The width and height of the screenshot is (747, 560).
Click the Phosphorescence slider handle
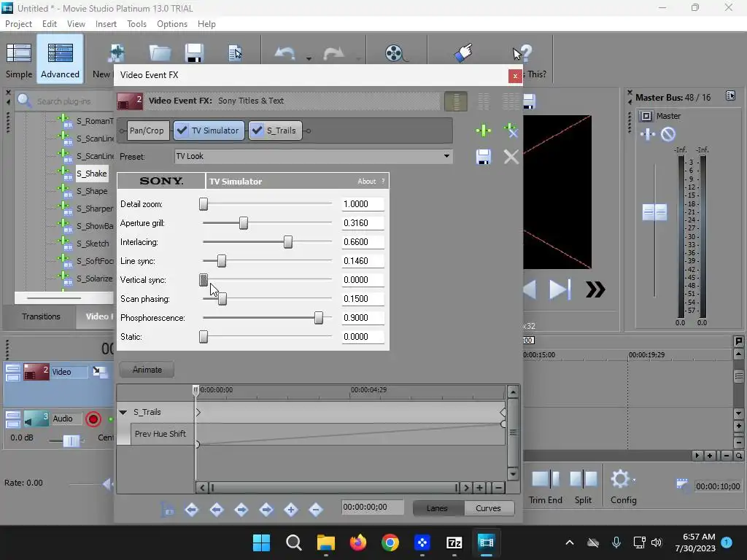point(318,318)
